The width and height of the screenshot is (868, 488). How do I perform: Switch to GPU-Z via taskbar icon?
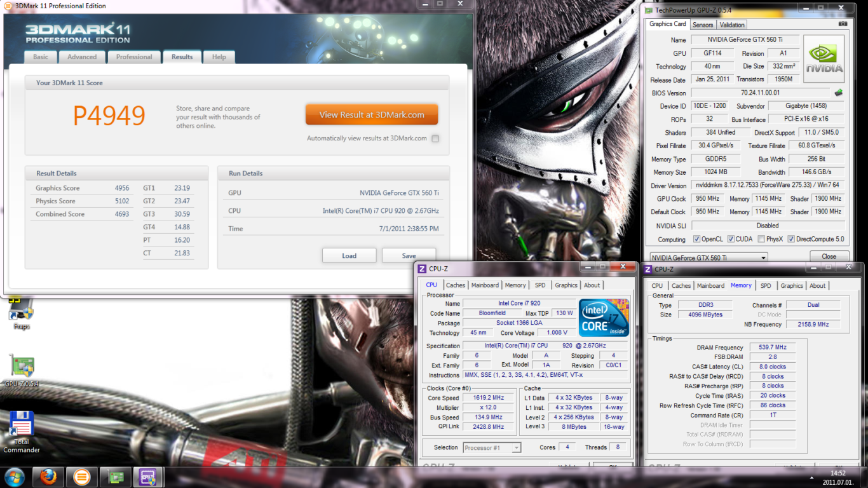click(x=116, y=477)
